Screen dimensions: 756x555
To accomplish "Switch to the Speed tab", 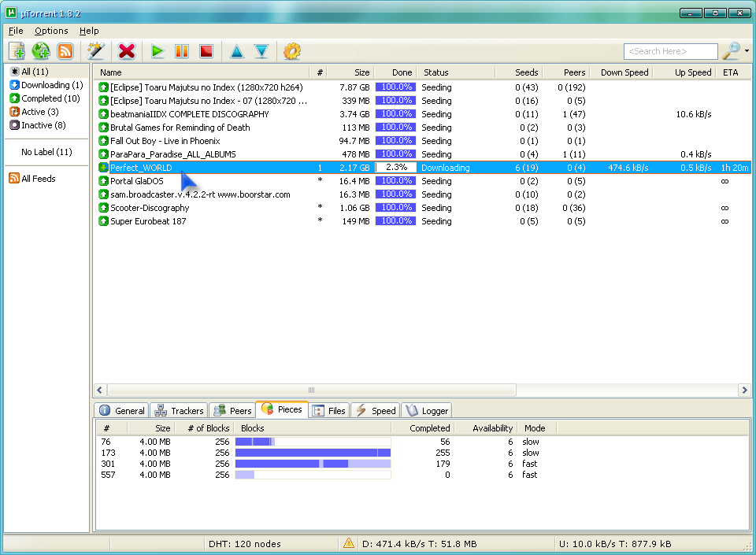I will pyautogui.click(x=376, y=411).
